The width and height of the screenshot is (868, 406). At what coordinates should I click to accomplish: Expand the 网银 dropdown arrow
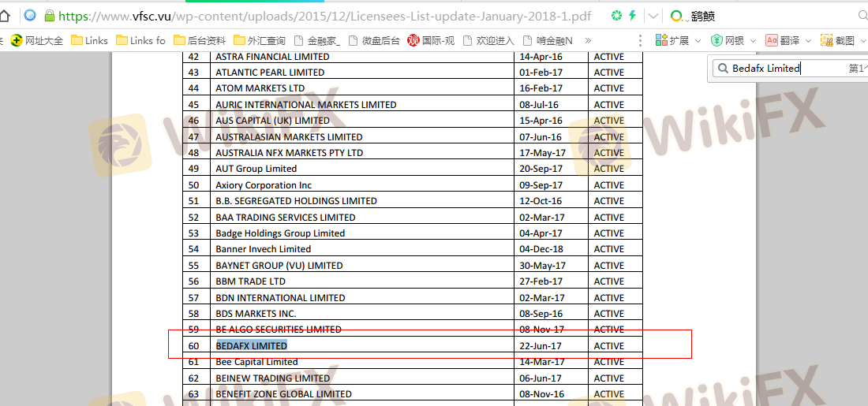coord(753,41)
